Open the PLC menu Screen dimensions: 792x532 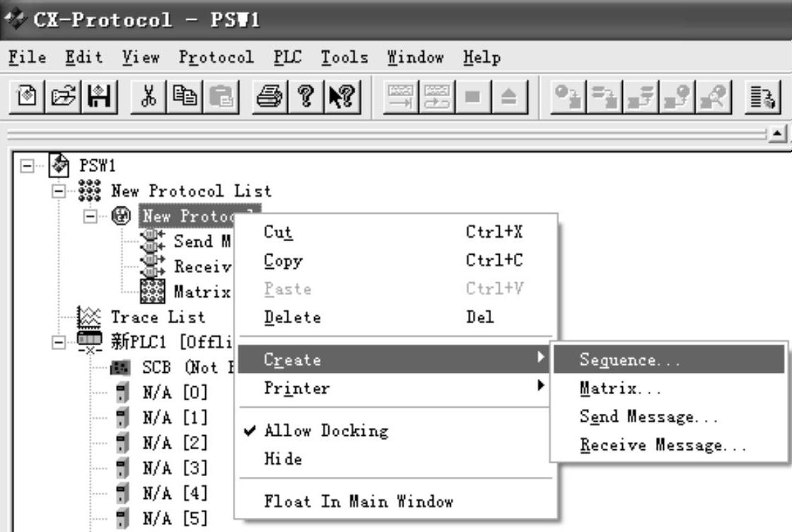(x=287, y=57)
